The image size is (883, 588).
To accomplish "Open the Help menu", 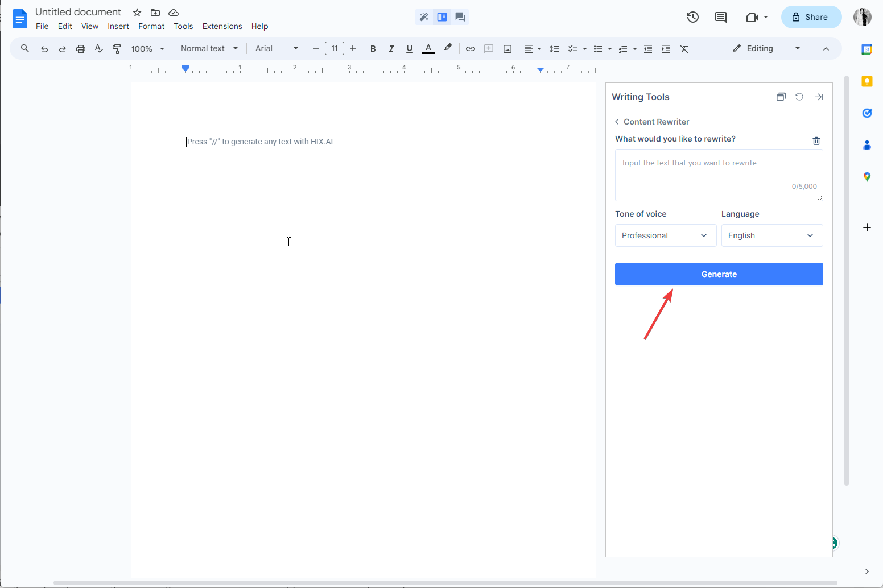I will pyautogui.click(x=259, y=26).
